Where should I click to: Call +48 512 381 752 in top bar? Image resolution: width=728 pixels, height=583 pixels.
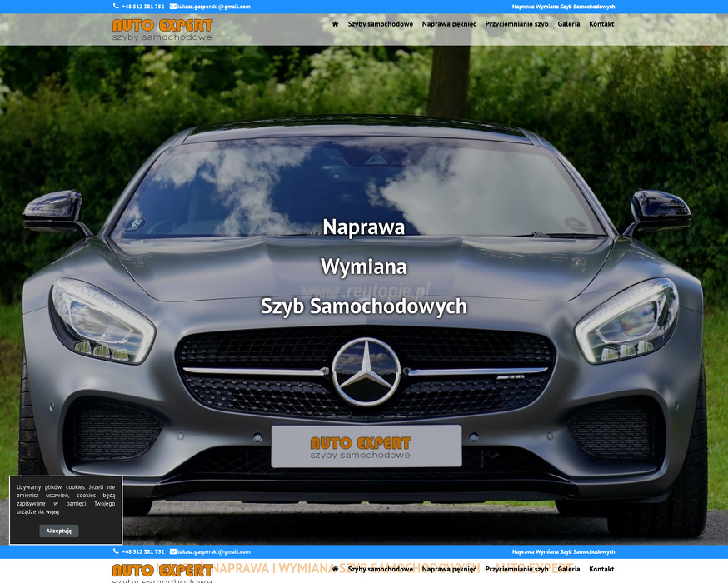[143, 7]
